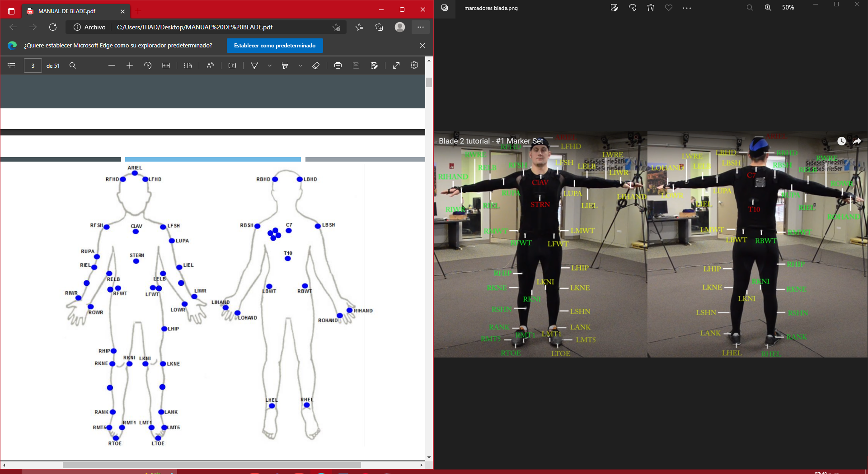Screen dimensions: 868x474
Task: Click the PDF horizontal scrollbar thumb
Action: 211,465
